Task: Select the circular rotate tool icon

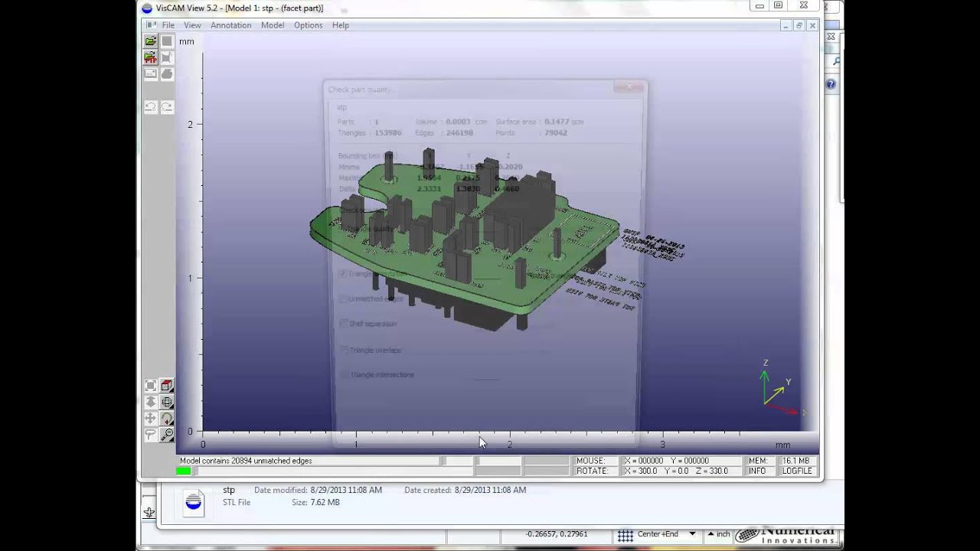Action: click(x=167, y=419)
